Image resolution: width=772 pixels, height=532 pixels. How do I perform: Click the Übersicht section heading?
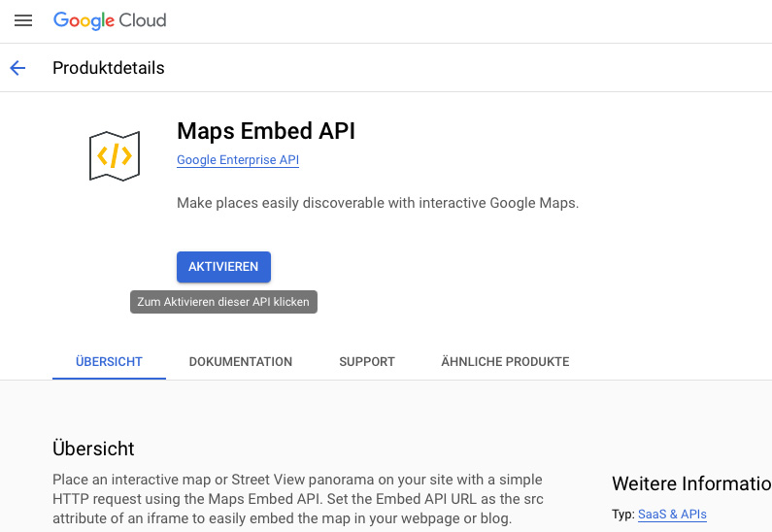[x=93, y=449]
